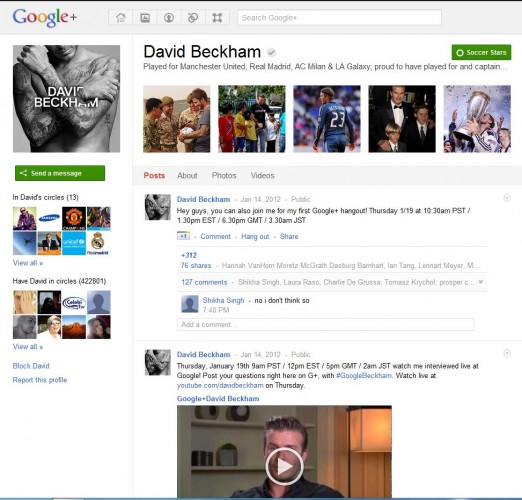Image resolution: width=522 pixels, height=500 pixels.
Task: Click the Soccer Stars circle button
Action: pos(481,52)
